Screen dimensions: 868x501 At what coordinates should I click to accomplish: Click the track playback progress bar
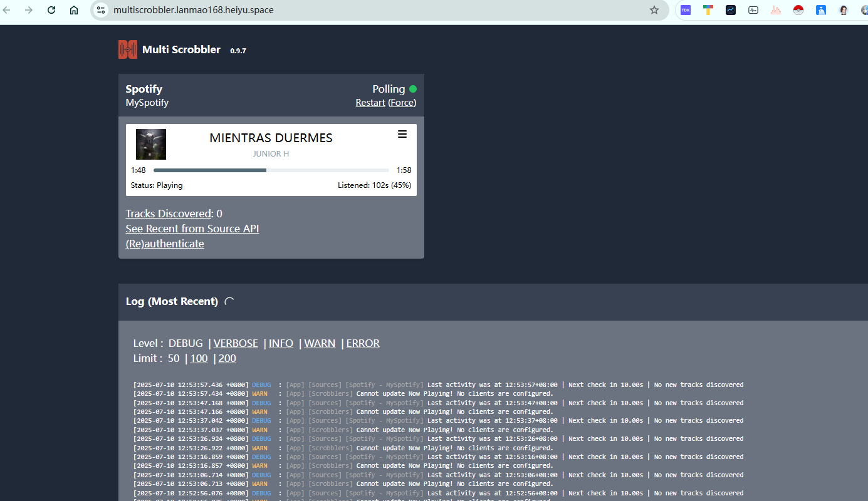click(x=271, y=170)
